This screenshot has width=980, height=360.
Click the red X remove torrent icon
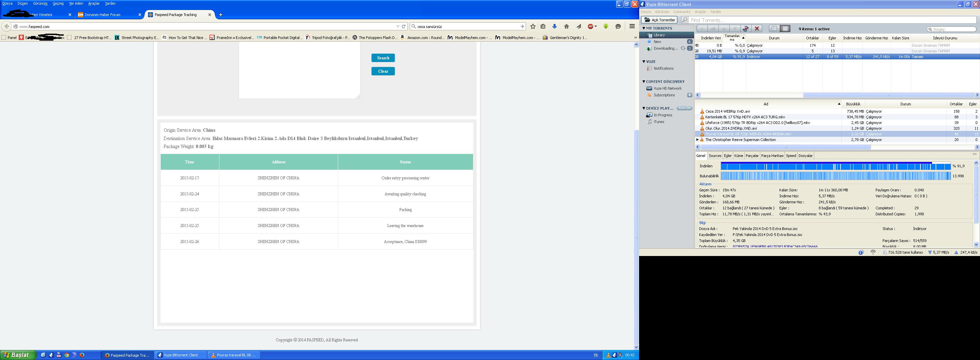pos(757,29)
